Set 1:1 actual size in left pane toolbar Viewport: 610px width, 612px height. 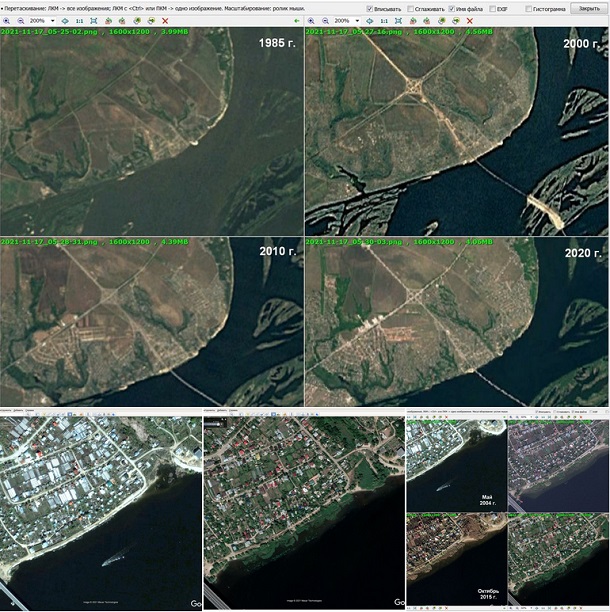(79, 21)
